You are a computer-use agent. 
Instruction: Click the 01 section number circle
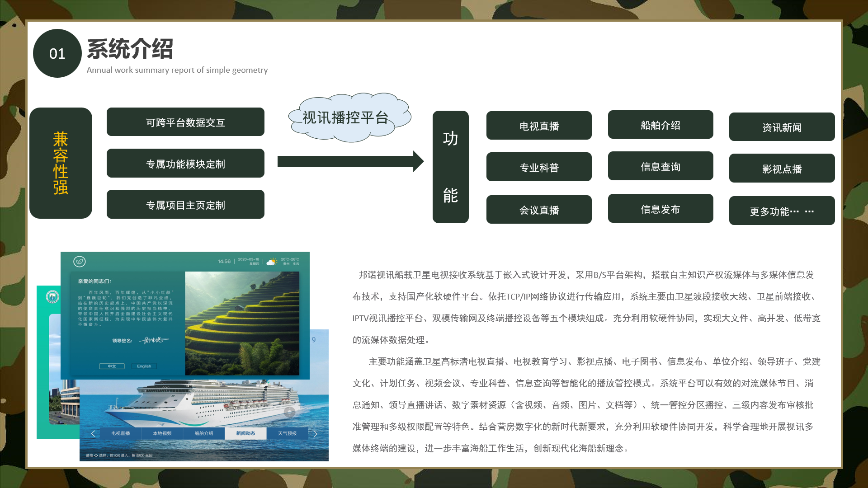click(57, 53)
